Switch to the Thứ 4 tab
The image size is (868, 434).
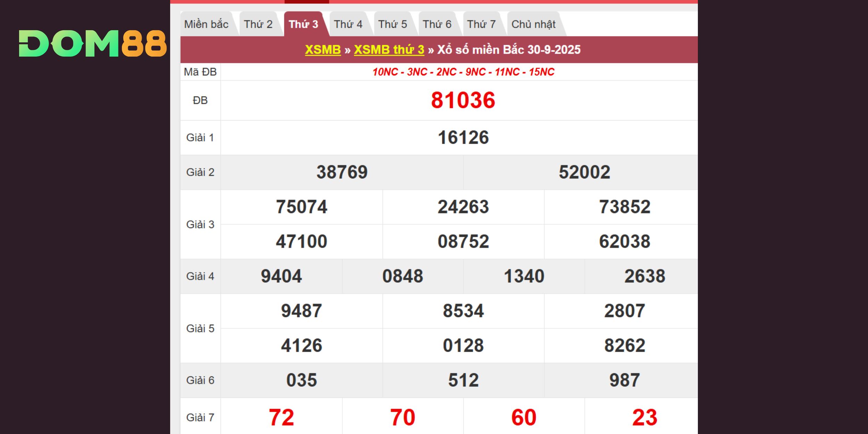tap(348, 24)
